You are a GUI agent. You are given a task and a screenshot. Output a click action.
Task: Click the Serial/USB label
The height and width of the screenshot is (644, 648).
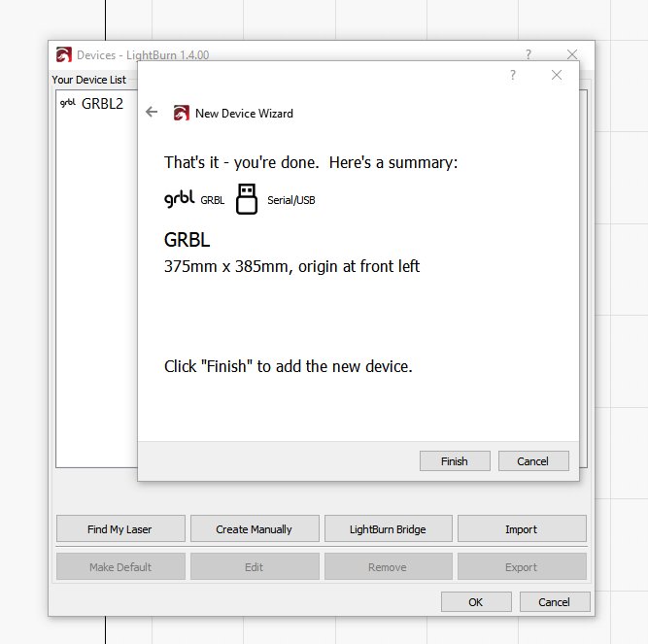pyautogui.click(x=290, y=200)
